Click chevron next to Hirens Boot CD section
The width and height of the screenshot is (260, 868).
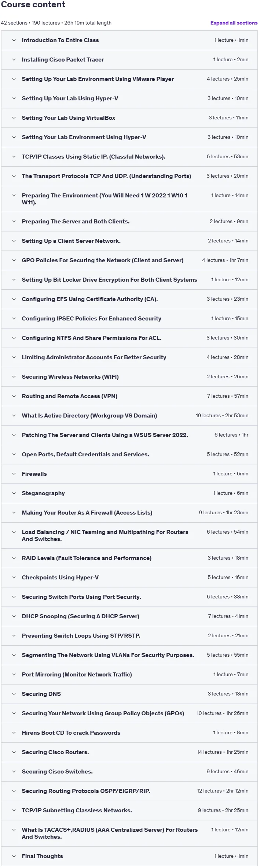pyautogui.click(x=14, y=733)
